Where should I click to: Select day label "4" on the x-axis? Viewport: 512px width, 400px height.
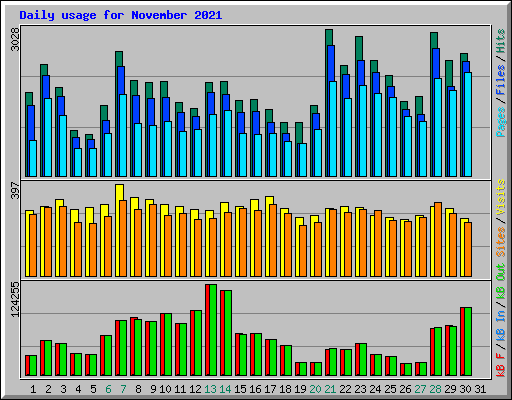click(x=78, y=389)
